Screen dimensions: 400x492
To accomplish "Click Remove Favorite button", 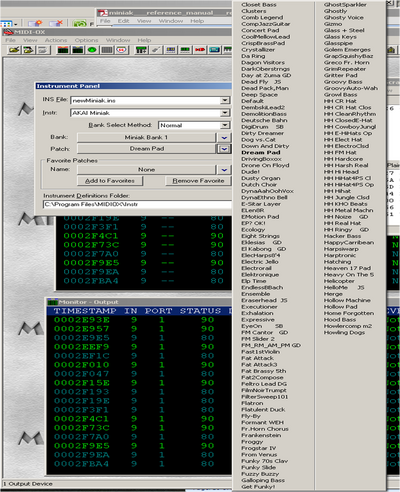I will (x=198, y=181).
